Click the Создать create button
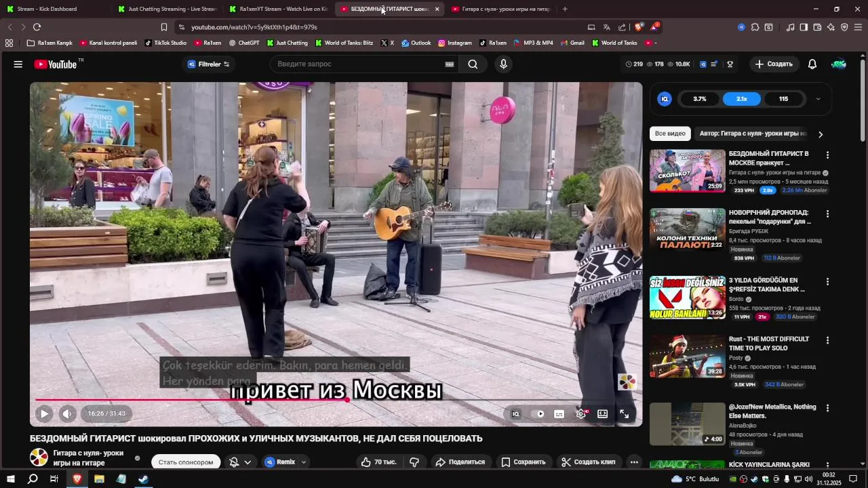This screenshot has width=868, height=488. click(774, 64)
